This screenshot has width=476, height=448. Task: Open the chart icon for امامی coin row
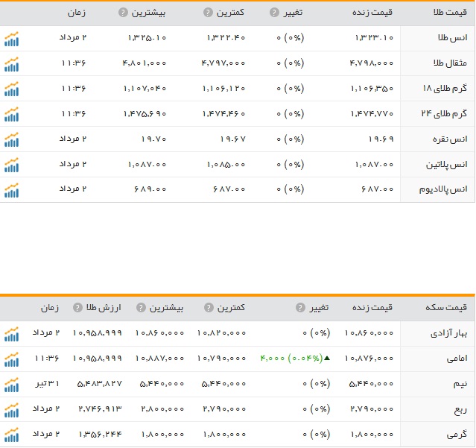pos(11,359)
